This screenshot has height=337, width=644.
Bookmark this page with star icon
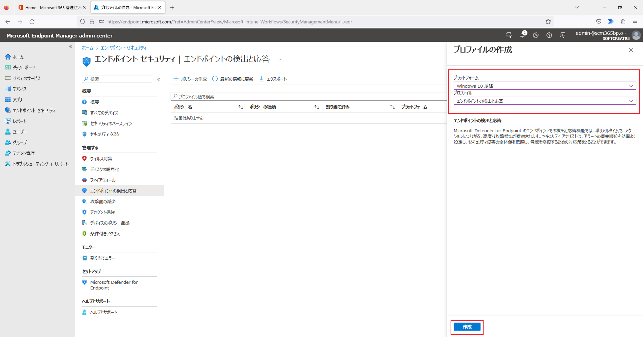548,22
